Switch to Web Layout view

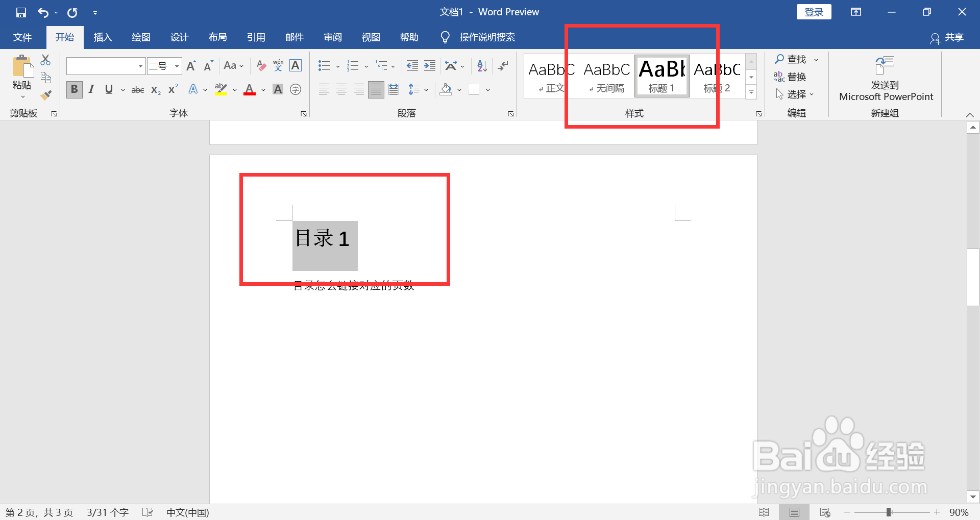[x=825, y=512]
